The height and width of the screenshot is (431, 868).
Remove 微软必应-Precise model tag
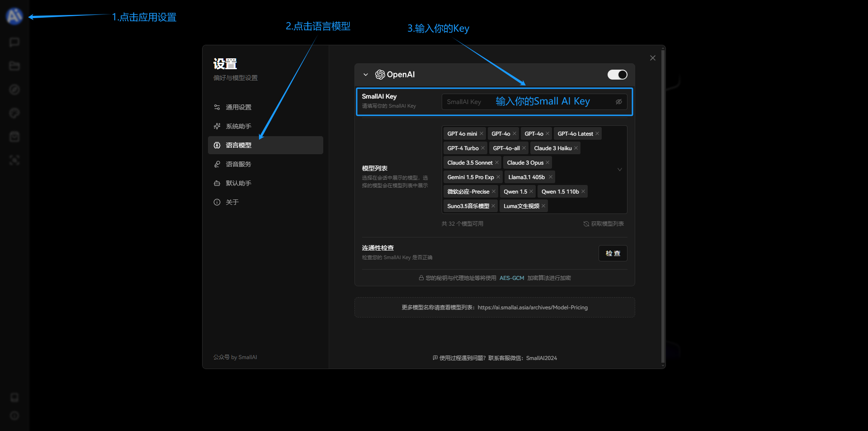(x=494, y=192)
